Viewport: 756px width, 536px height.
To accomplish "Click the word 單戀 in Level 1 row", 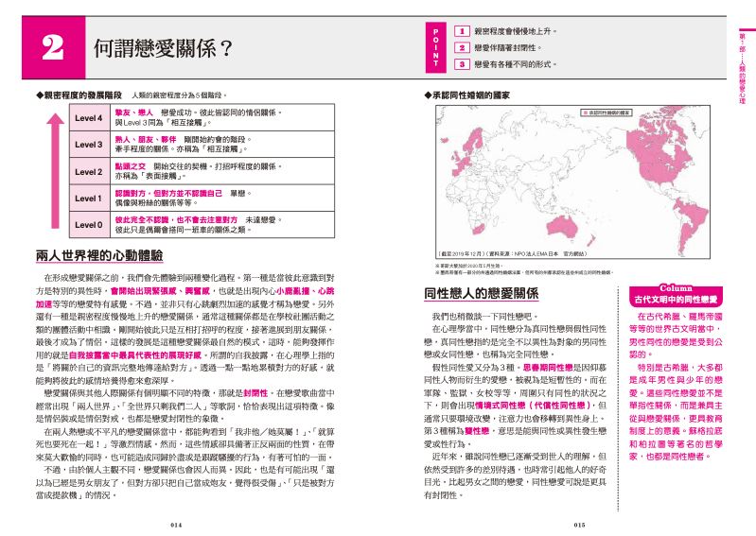I will tap(238, 193).
